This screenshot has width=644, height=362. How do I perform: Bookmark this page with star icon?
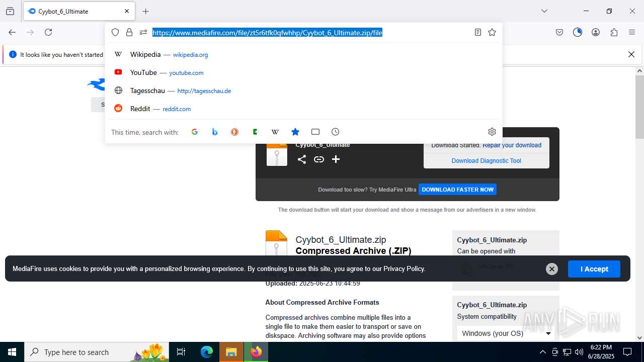(492, 32)
